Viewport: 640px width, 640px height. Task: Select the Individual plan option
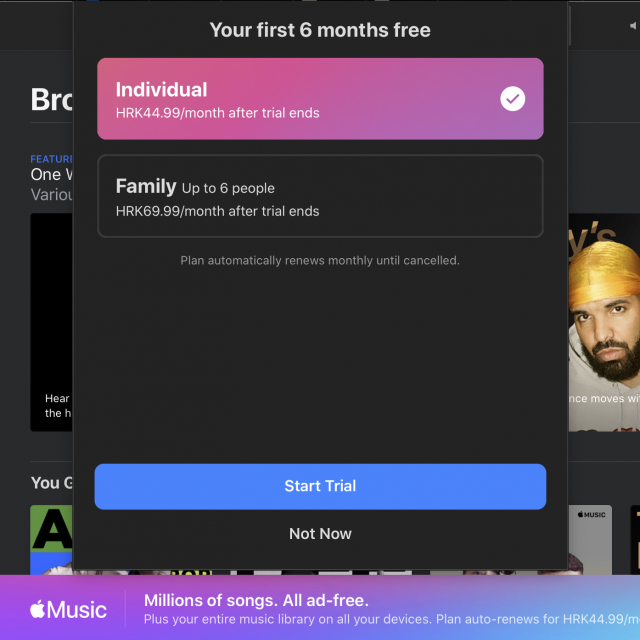tap(320, 99)
